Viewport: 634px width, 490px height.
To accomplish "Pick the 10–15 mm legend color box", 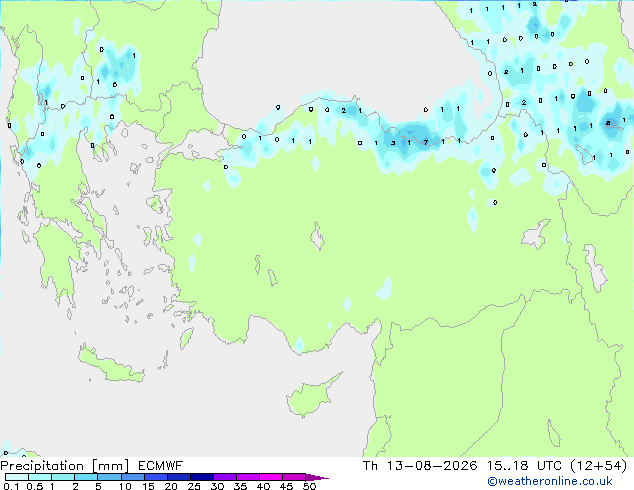I will tap(132, 477).
